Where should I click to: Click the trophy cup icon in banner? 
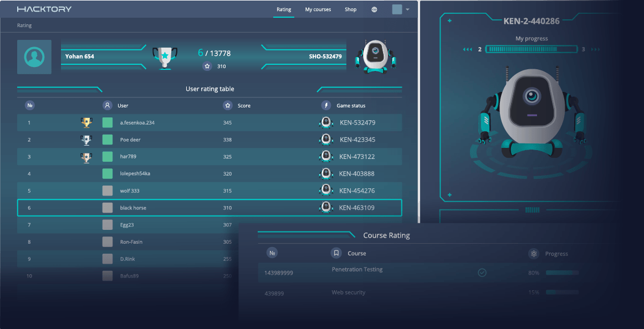pyautogui.click(x=165, y=58)
